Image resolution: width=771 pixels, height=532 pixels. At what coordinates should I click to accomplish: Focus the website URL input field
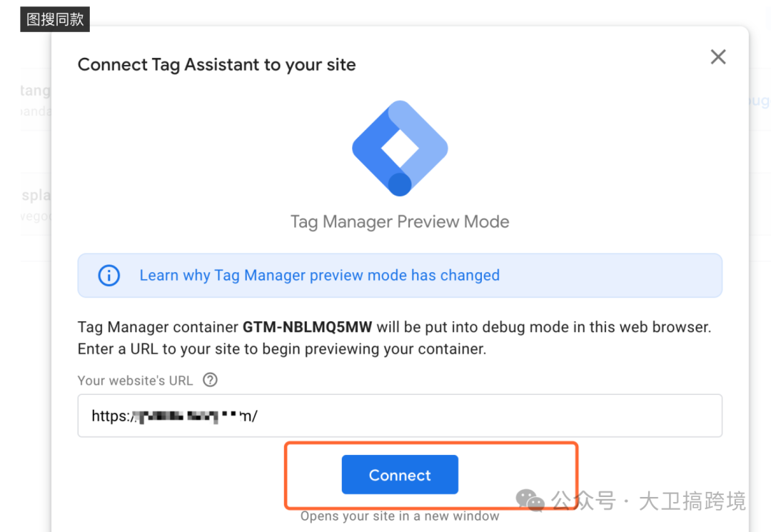click(x=400, y=416)
